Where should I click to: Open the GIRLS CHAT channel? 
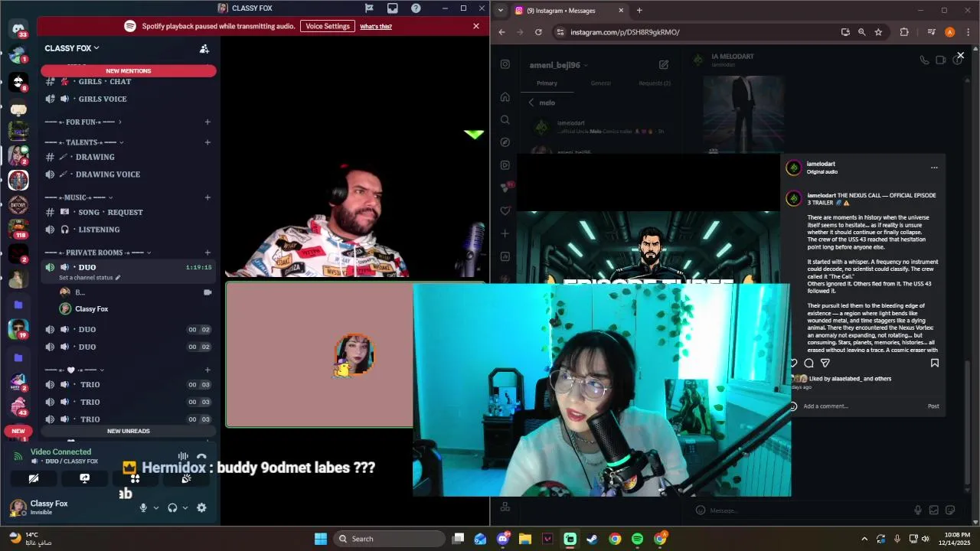pos(130,81)
